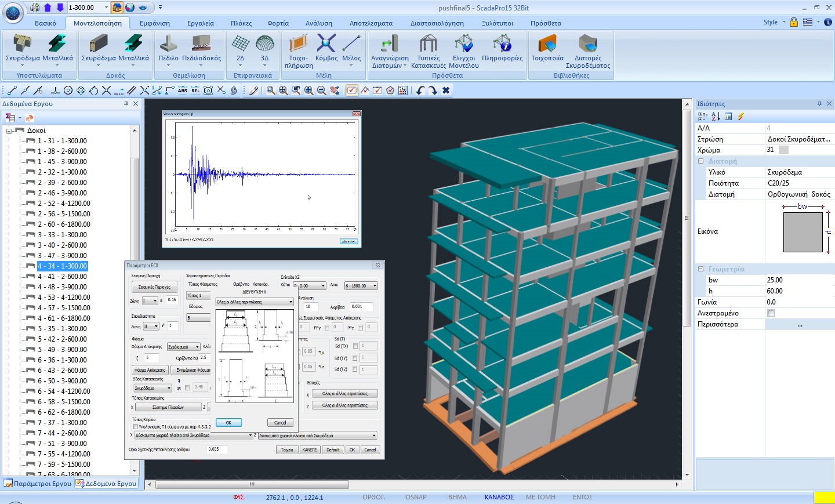The image size is (835, 504).
Task: Collapse the Δοκοί tree node
Action: coord(9,130)
